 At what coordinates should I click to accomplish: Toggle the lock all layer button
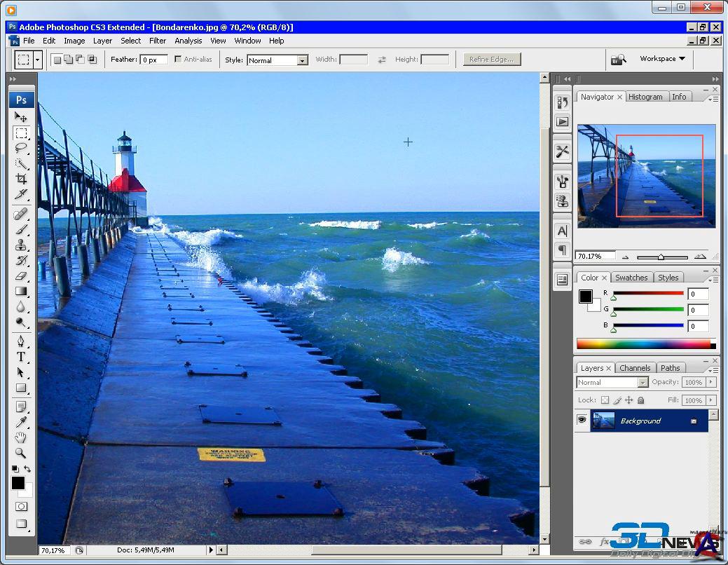(x=640, y=400)
